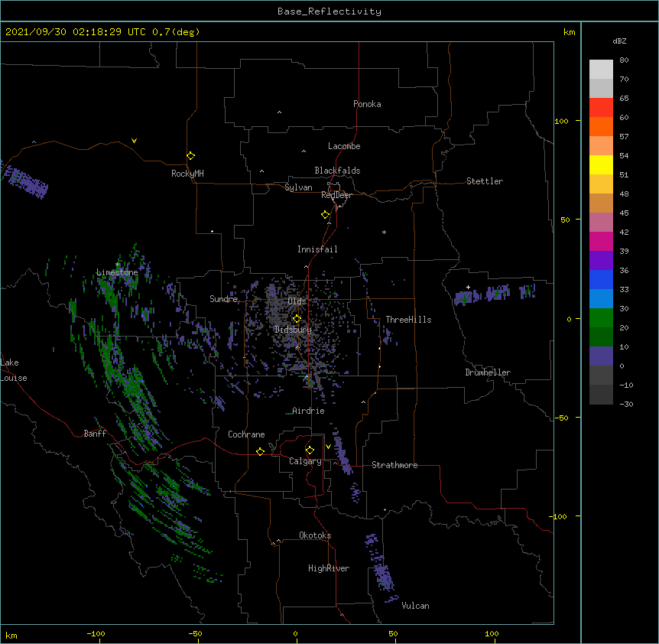This screenshot has height=644, width=659.
Task: Select the Lake Louise map label
Action: click(x=14, y=370)
